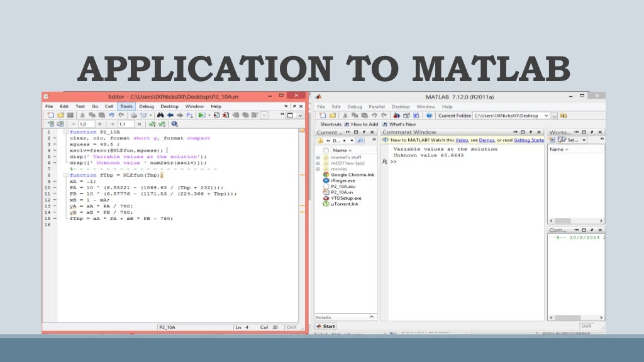Image resolution: width=644 pixels, height=362 pixels.
Task: Click Name column header in Current Folder
Action: [x=342, y=150]
